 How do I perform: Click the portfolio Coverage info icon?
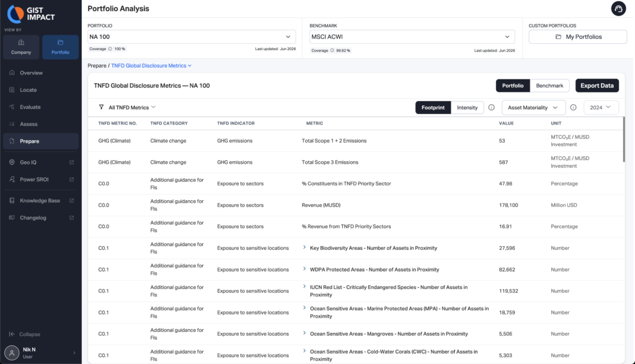click(x=110, y=49)
